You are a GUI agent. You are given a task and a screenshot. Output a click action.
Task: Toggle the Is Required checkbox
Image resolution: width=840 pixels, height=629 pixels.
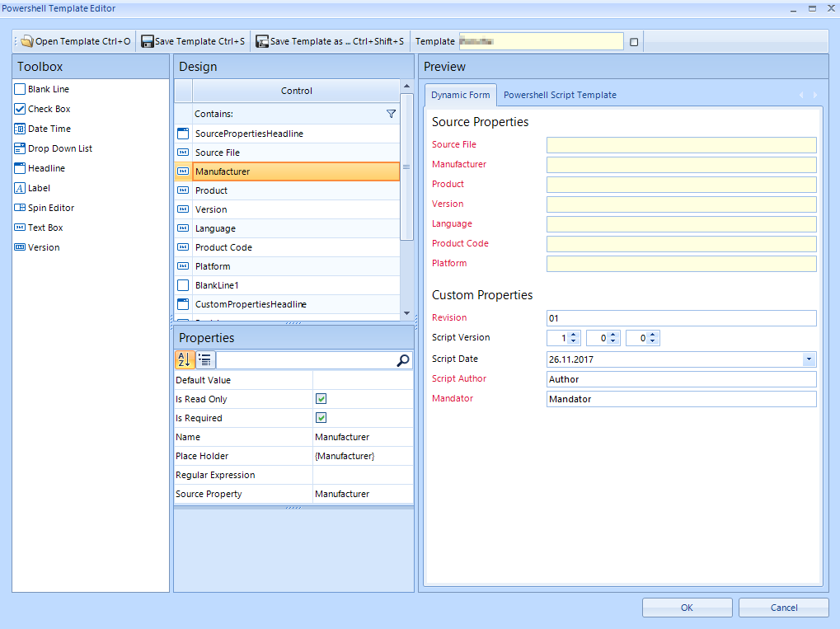coord(321,417)
